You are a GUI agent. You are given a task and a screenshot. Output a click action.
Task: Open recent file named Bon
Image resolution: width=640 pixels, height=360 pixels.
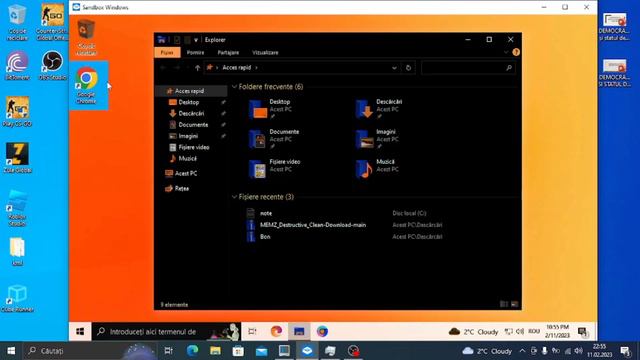[x=265, y=237]
